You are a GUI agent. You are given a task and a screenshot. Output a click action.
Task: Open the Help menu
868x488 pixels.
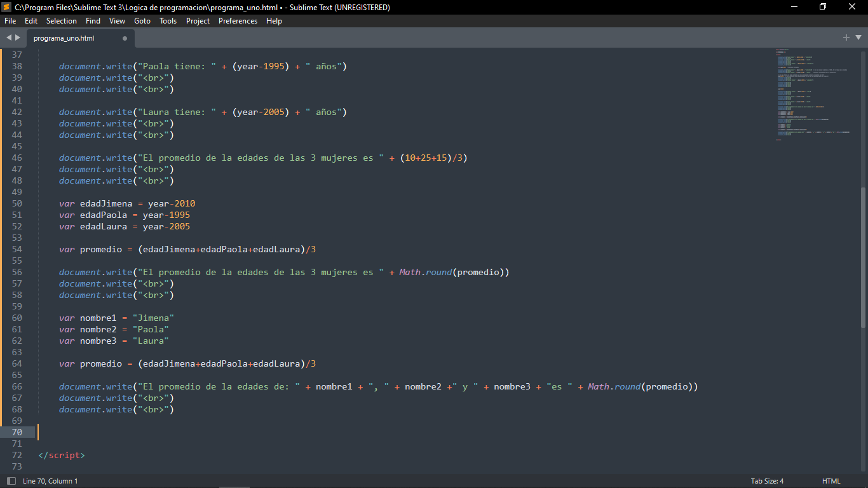275,21
